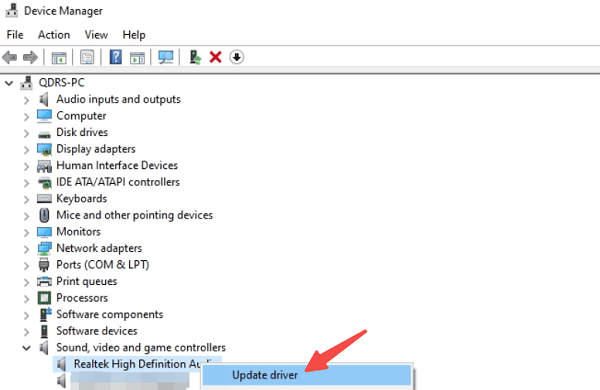This screenshot has width=600, height=390.
Task: Select the Ports (COM & LPT) label
Action: pyautogui.click(x=103, y=265)
